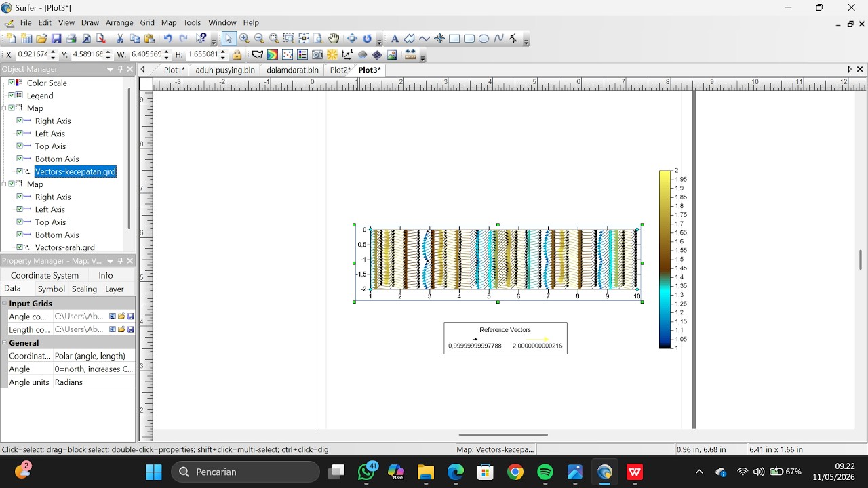Toggle Vectors-kecepatan.grd layer checkbox
The width and height of the screenshot is (868, 488).
point(20,171)
